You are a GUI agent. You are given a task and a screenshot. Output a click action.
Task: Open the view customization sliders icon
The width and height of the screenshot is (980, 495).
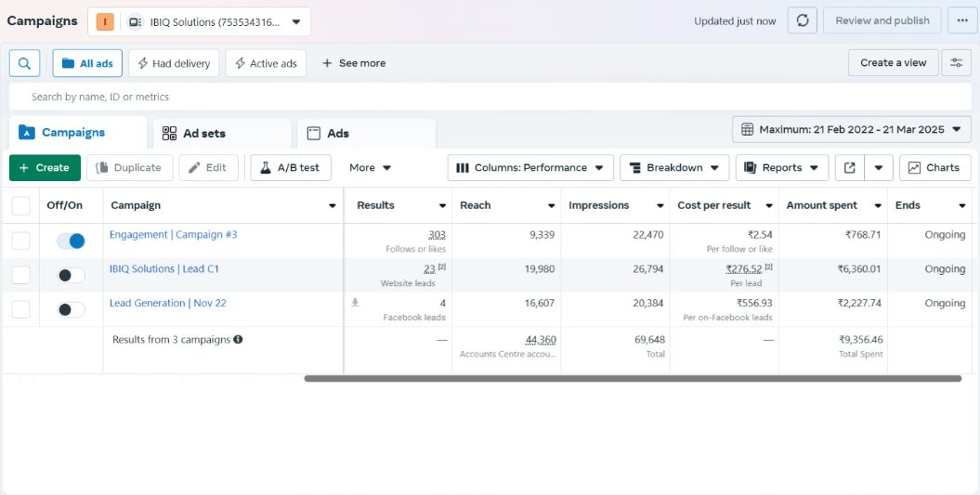tap(956, 63)
